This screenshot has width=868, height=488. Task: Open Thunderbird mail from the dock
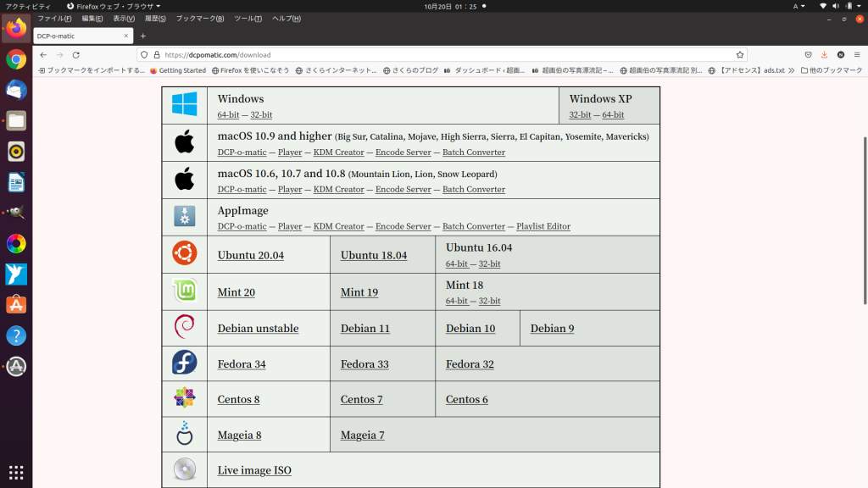point(16,90)
